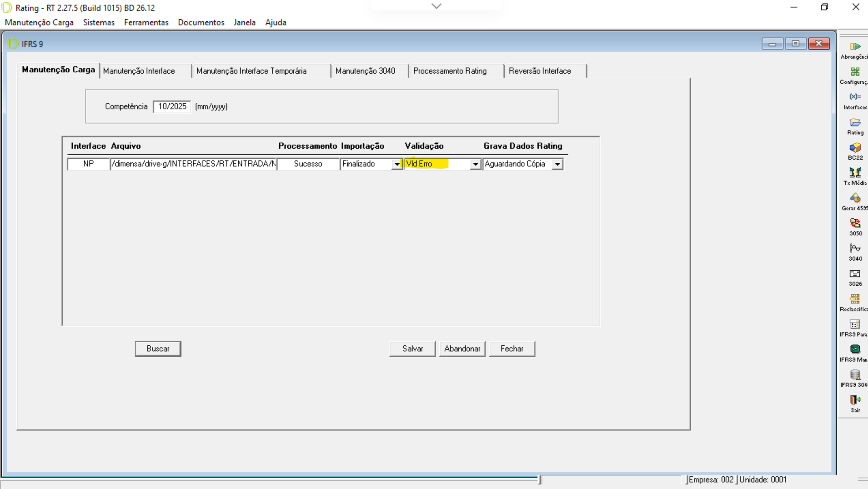The image size is (868, 489).
Task: Open the 3040 toolbar icon
Action: click(x=855, y=248)
